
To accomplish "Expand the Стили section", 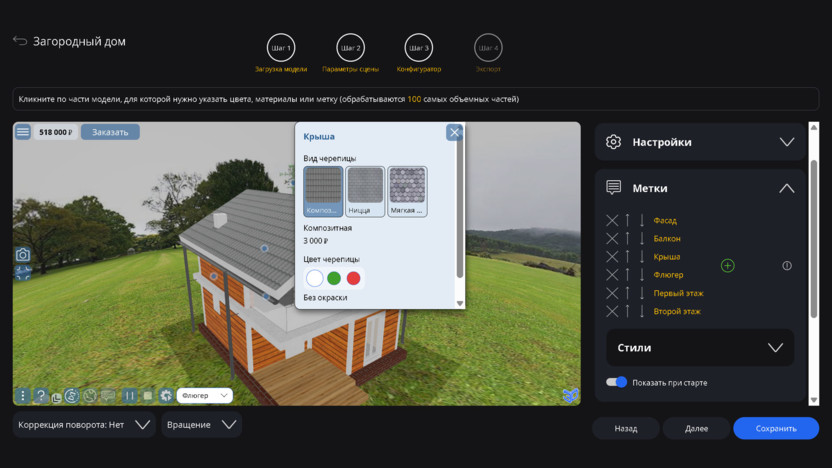I will [x=700, y=348].
